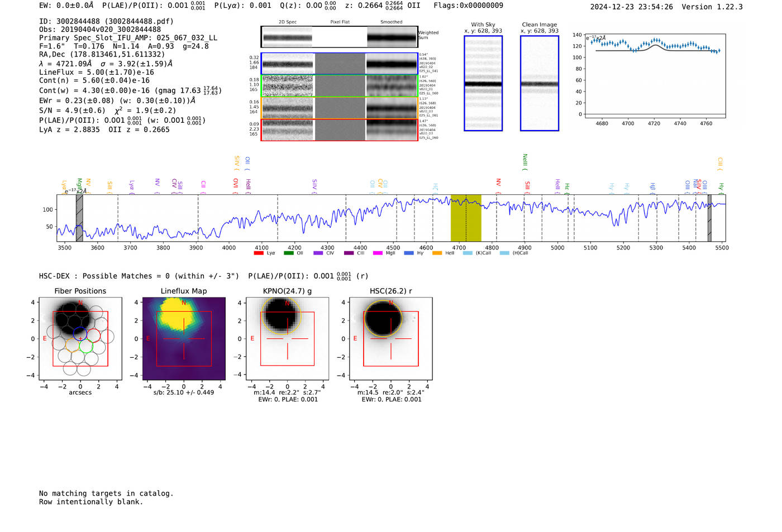Click 'Row intentionally blank.' text
Viewport: 782px width, 532px height.
tap(91, 502)
